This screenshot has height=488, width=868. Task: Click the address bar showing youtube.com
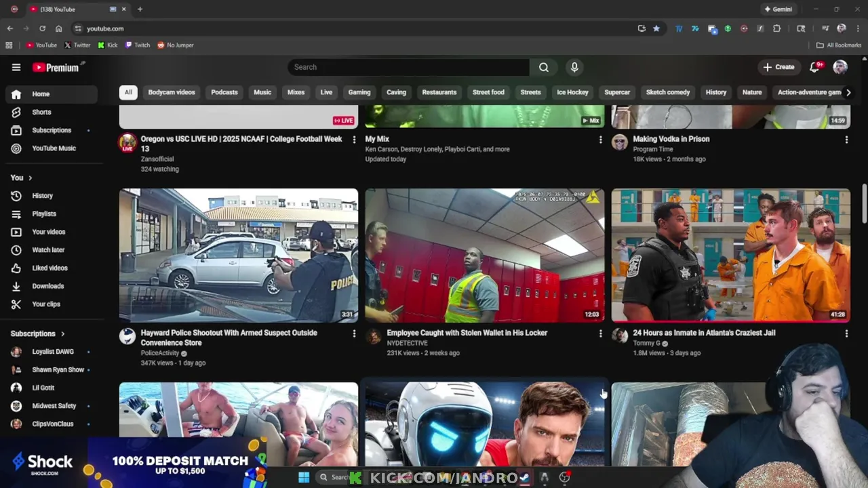pyautogui.click(x=353, y=28)
